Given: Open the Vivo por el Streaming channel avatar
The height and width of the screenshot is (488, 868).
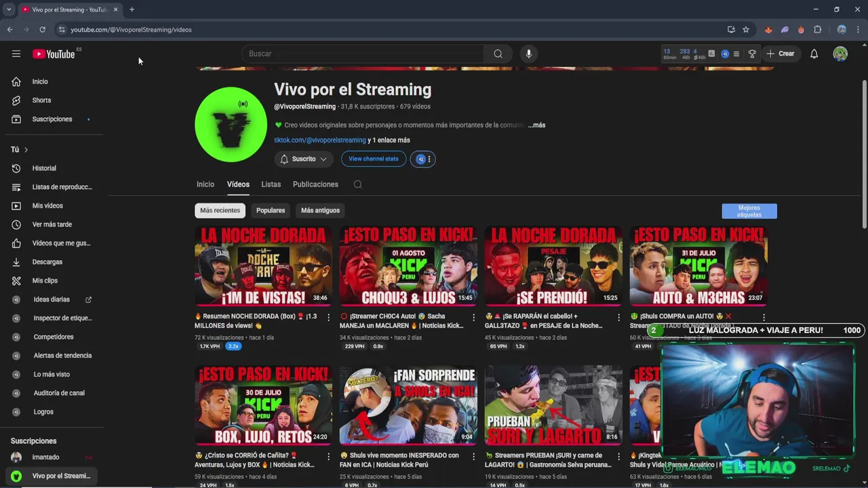Looking at the screenshot, I should point(231,125).
